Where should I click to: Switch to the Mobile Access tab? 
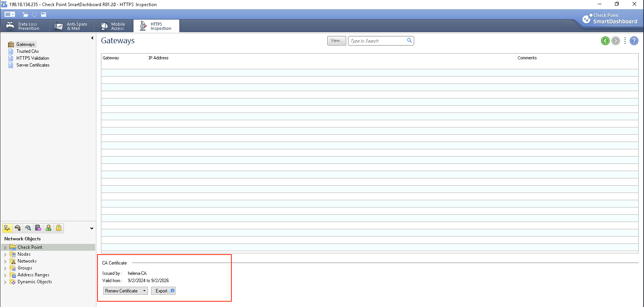113,26
